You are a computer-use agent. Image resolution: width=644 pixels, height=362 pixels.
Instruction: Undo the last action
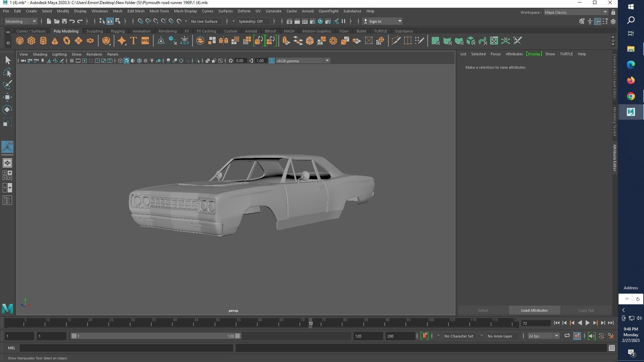click(72, 21)
